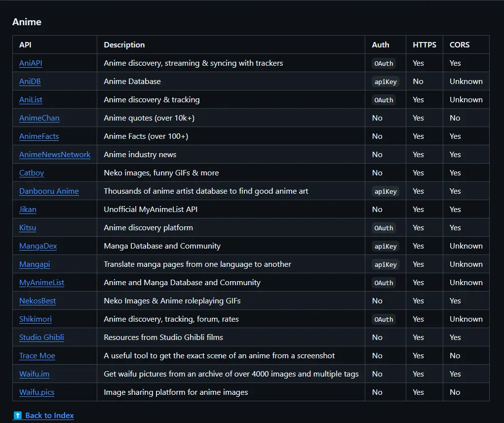Click the API column header
Image resolution: width=504 pixels, height=423 pixels.
(25, 44)
